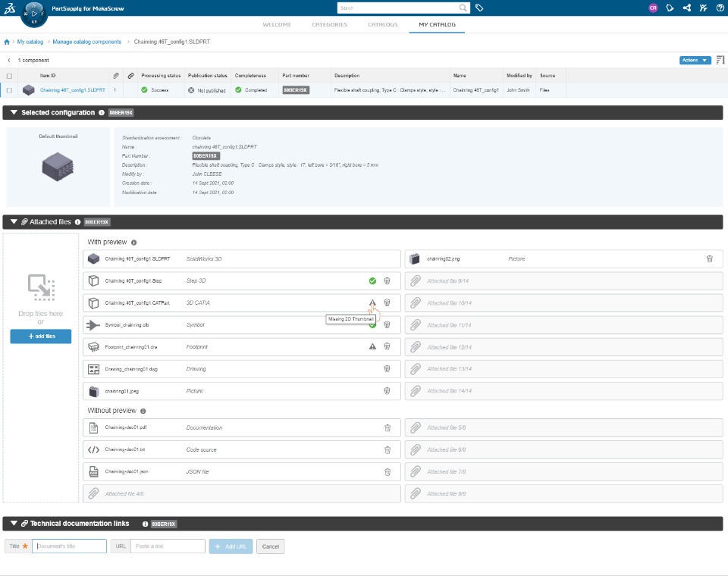
Task: Open the share icon in top bar
Action: pyautogui.click(x=687, y=8)
